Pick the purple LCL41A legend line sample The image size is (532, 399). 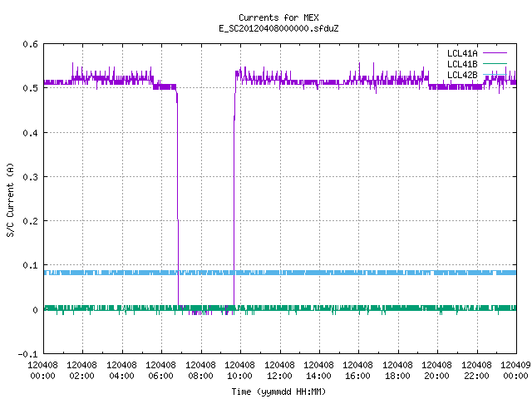495,53
